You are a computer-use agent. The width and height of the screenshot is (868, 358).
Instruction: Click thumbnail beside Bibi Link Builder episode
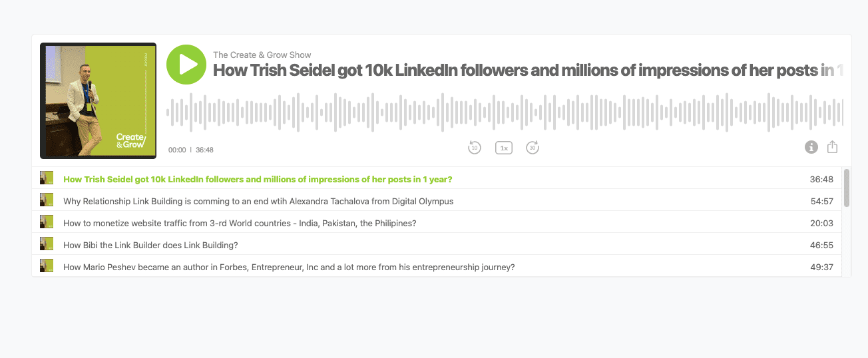pyautogui.click(x=47, y=244)
